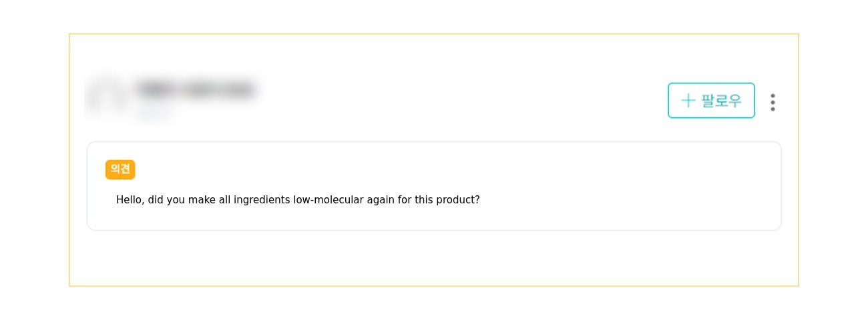Click the word "this" in the comment
Image resolution: width=868 pixels, height=320 pixels.
click(423, 199)
